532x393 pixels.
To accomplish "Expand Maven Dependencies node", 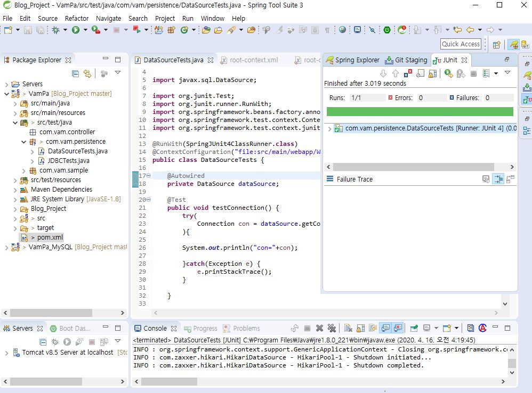I will [15, 190].
